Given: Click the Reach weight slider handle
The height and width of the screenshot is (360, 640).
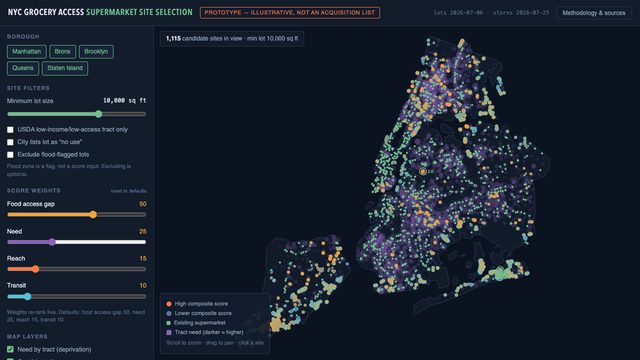Looking at the screenshot, I should (x=36, y=269).
